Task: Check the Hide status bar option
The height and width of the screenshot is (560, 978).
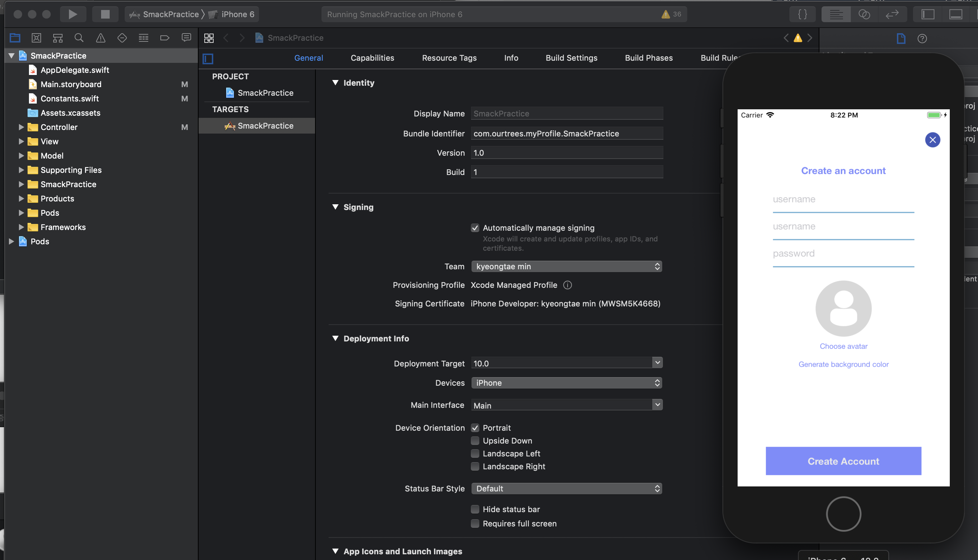Action: pyautogui.click(x=475, y=509)
